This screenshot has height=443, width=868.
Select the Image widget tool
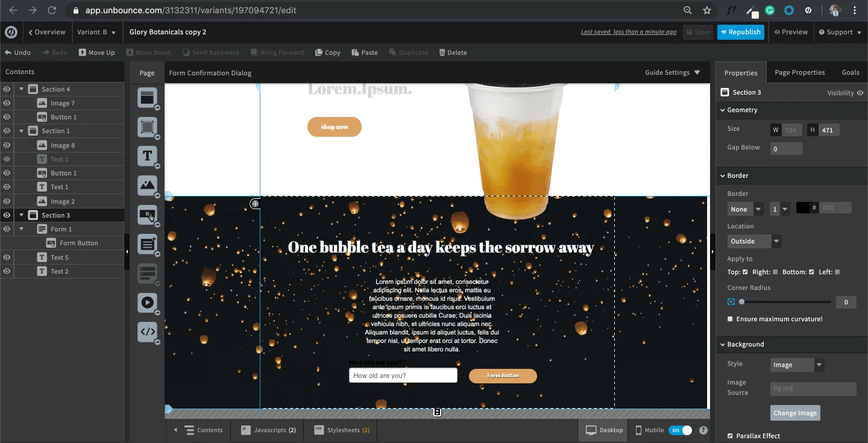pos(147,185)
